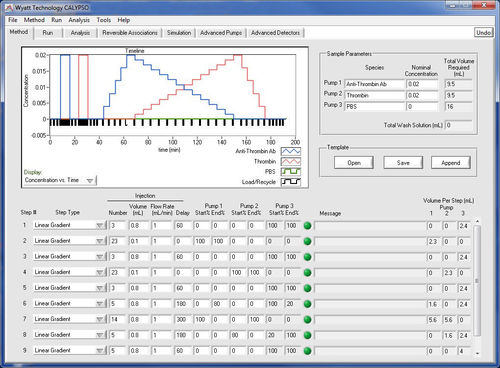Viewport: 500px width, 368px height.
Task: Open the Display dropdown Concentration vs. Time
Action: pyautogui.click(x=60, y=180)
